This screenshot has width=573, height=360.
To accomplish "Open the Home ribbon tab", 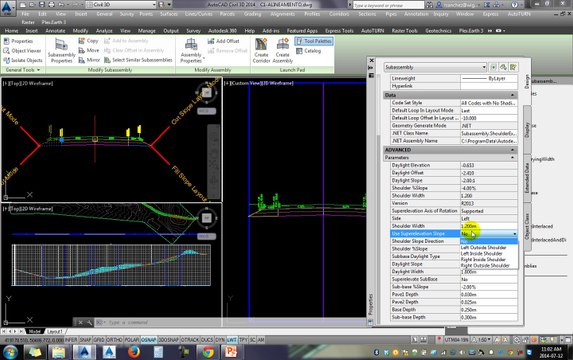I will coord(11,31).
